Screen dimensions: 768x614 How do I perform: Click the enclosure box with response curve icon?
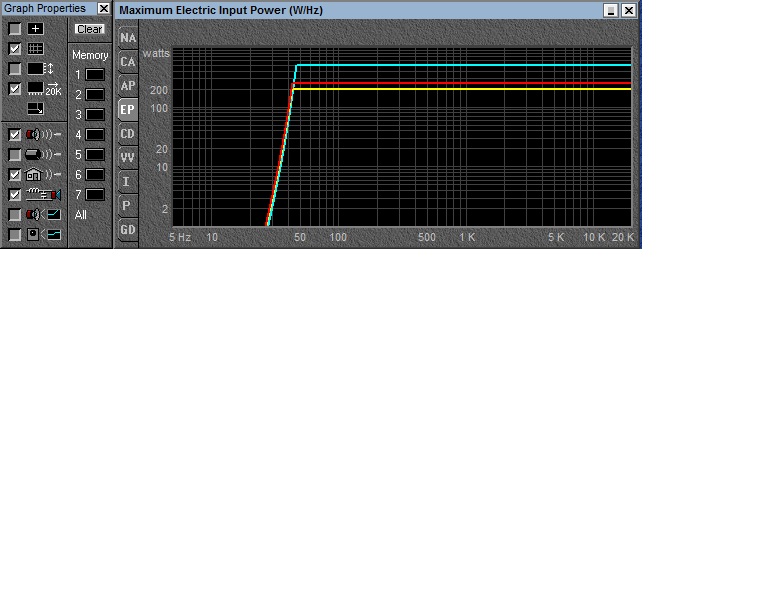tap(44, 235)
